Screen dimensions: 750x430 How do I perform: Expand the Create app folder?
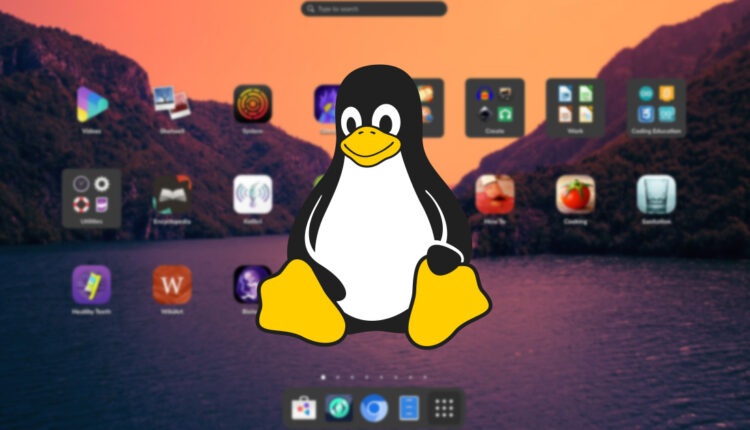(495, 105)
